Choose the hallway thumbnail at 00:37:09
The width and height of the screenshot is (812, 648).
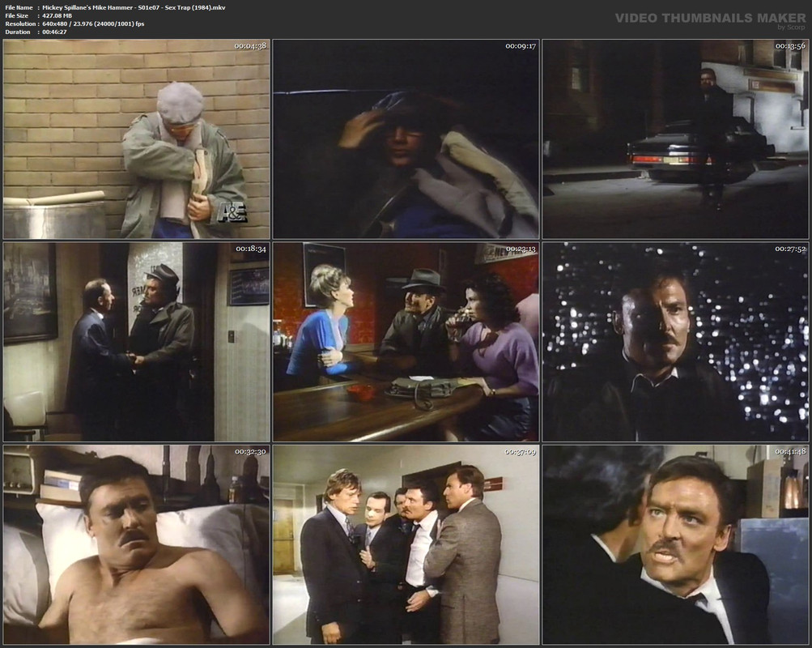pos(406,545)
